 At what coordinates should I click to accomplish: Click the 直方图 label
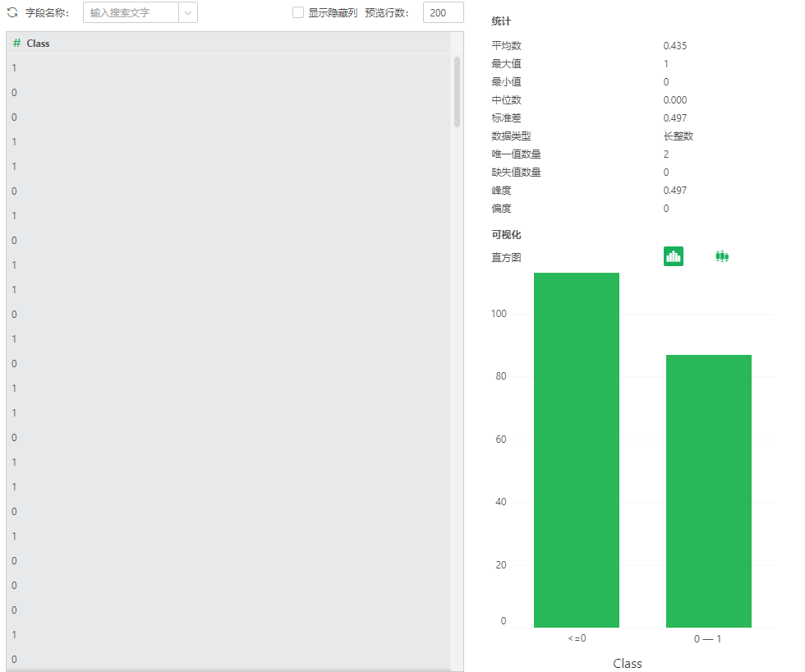pyautogui.click(x=506, y=257)
